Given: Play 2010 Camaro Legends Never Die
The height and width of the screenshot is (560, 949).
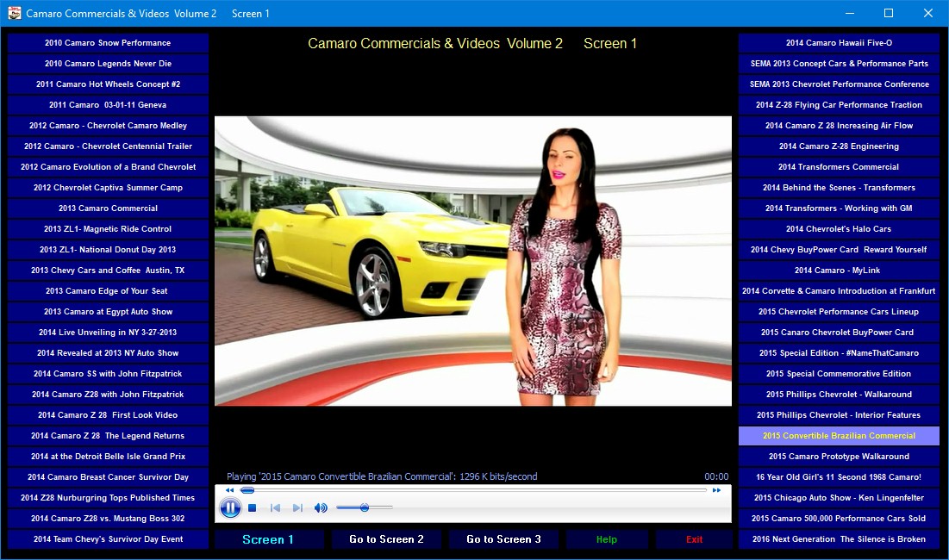Looking at the screenshot, I should pyautogui.click(x=108, y=64).
